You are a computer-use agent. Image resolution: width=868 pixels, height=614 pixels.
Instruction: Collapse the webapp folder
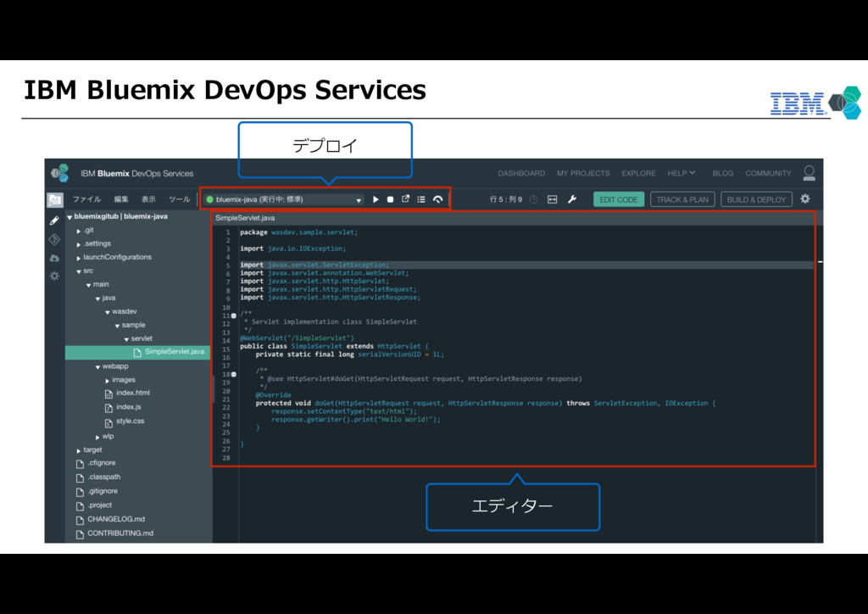click(97, 367)
